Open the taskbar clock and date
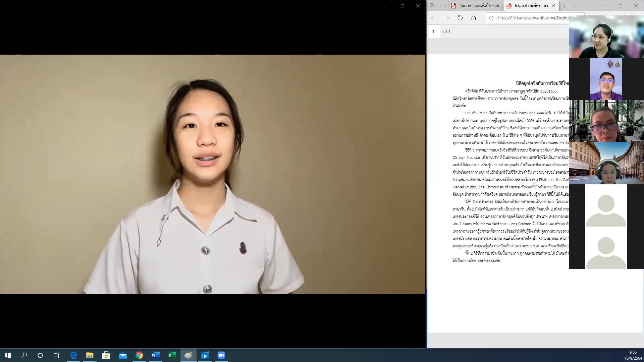 point(633,355)
